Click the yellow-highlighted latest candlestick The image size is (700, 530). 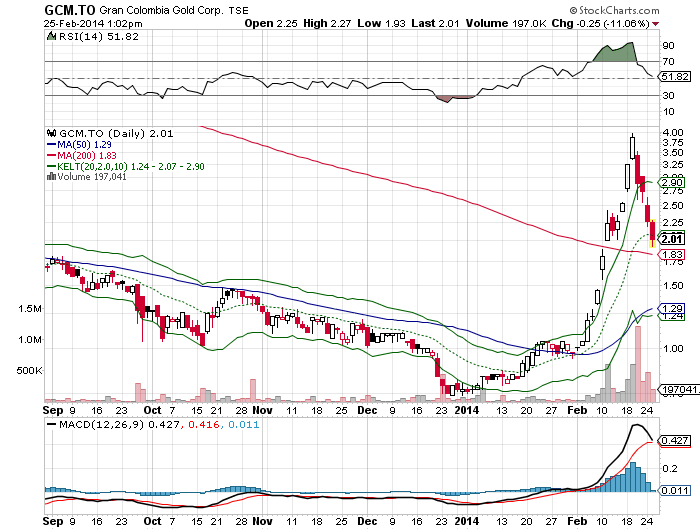pos(652,234)
